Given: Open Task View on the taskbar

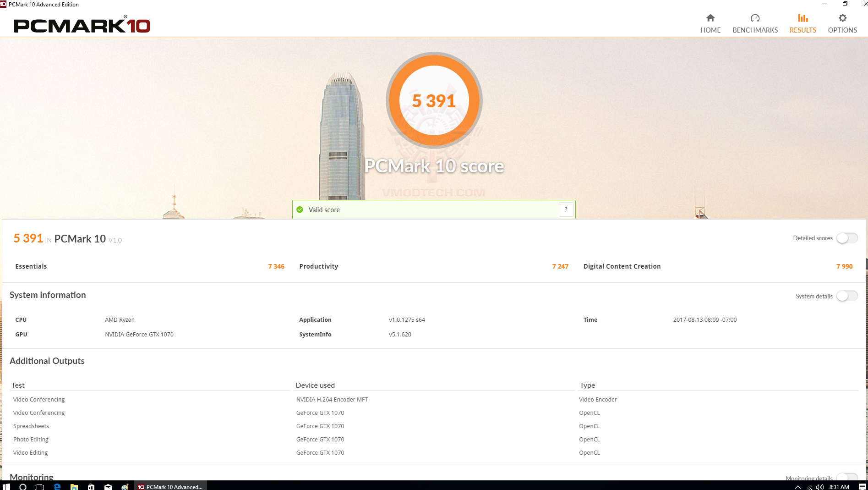Looking at the screenshot, I should point(40,486).
